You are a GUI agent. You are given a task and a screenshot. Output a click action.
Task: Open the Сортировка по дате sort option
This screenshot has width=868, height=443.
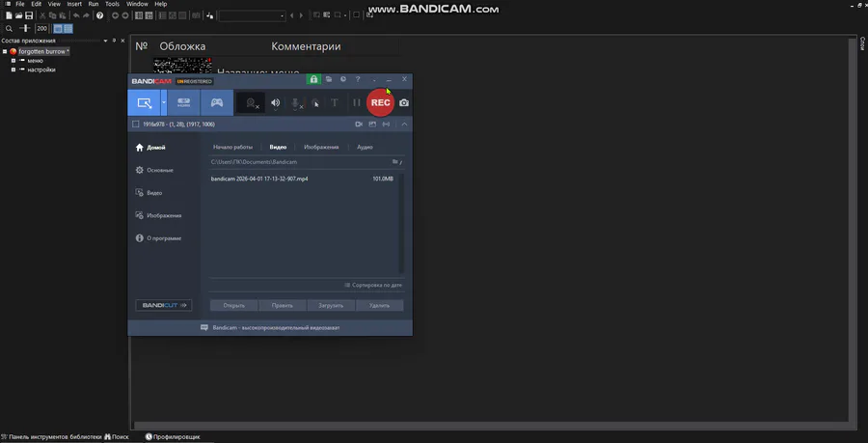pyautogui.click(x=373, y=285)
